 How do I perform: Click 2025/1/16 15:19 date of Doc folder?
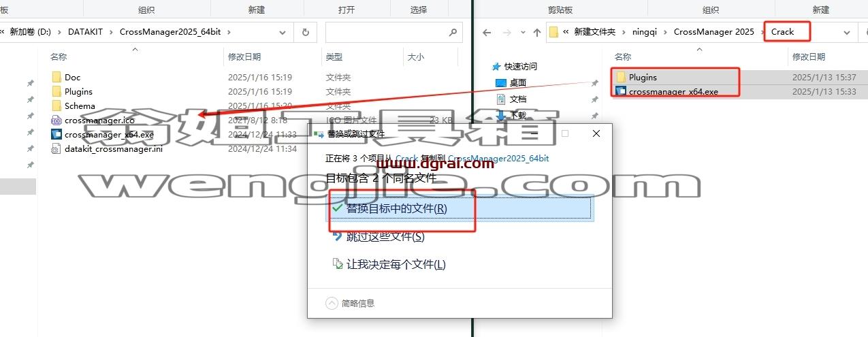coord(260,77)
